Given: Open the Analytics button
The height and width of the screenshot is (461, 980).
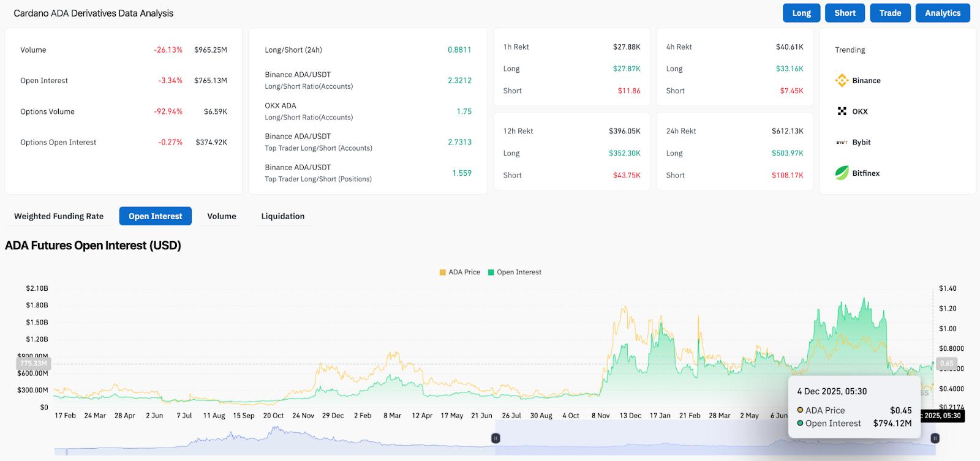Looking at the screenshot, I should 942,13.
